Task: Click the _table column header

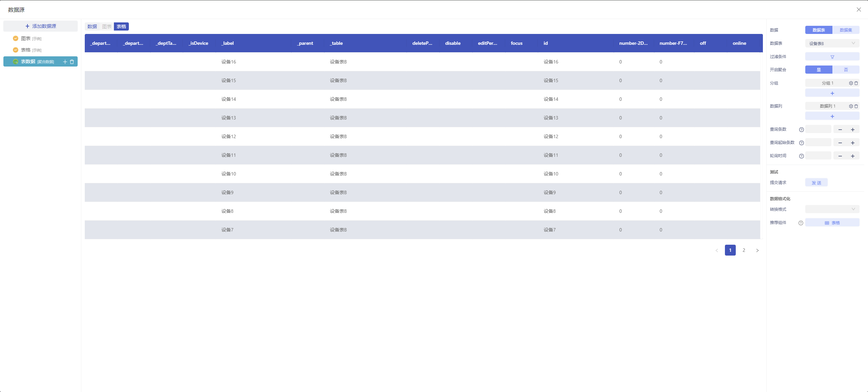Action: [x=366, y=43]
